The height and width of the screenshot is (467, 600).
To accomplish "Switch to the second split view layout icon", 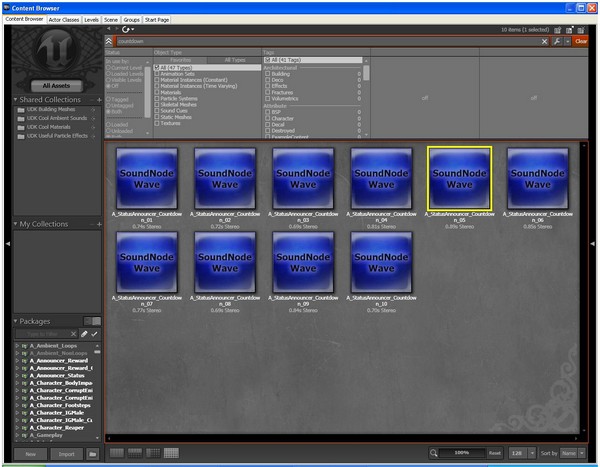I will (x=135, y=453).
